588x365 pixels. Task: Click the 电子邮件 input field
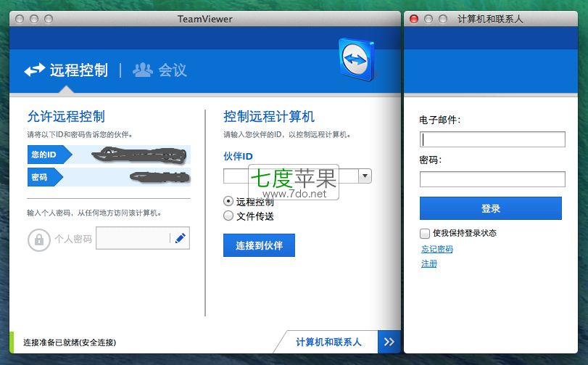coord(492,139)
